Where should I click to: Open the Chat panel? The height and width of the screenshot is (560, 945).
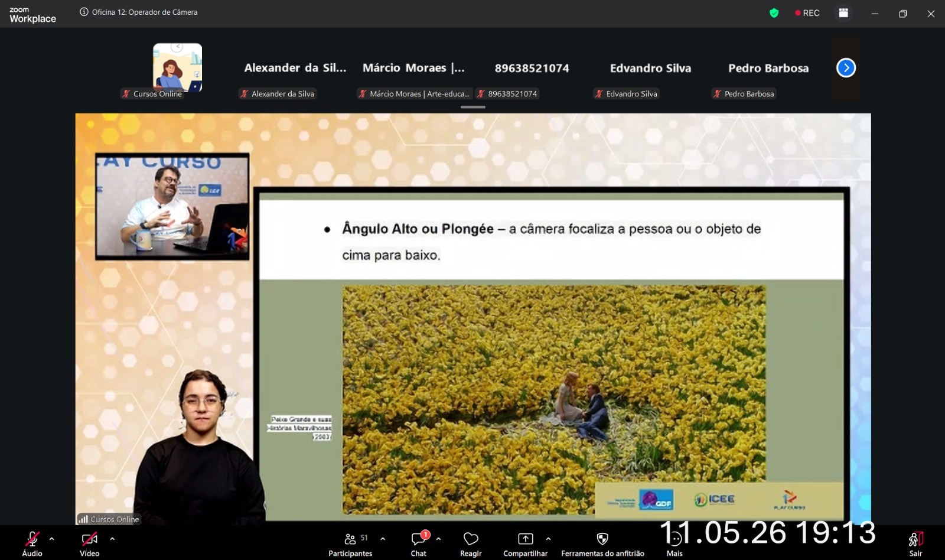click(419, 543)
